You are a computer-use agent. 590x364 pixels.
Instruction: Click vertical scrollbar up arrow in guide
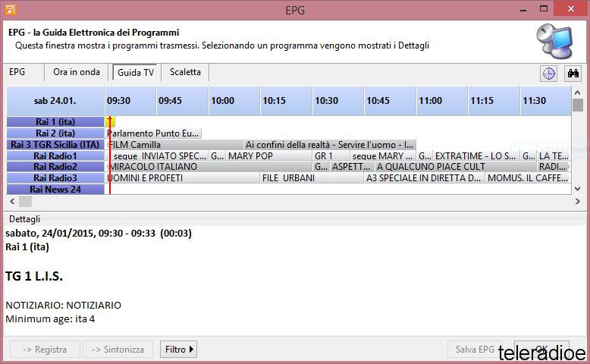pos(578,93)
